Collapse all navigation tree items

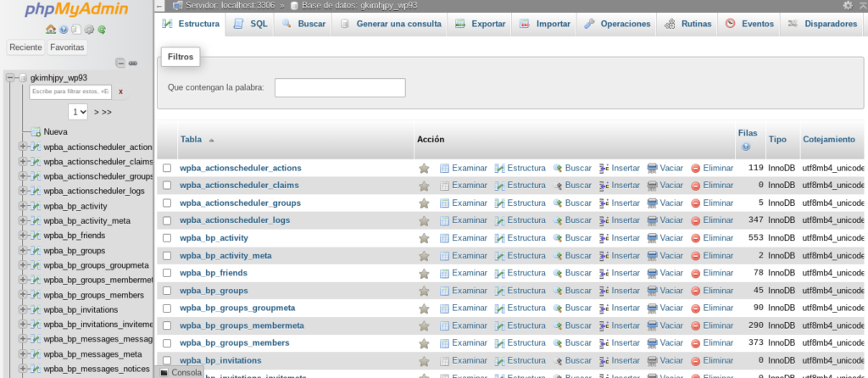[120, 63]
